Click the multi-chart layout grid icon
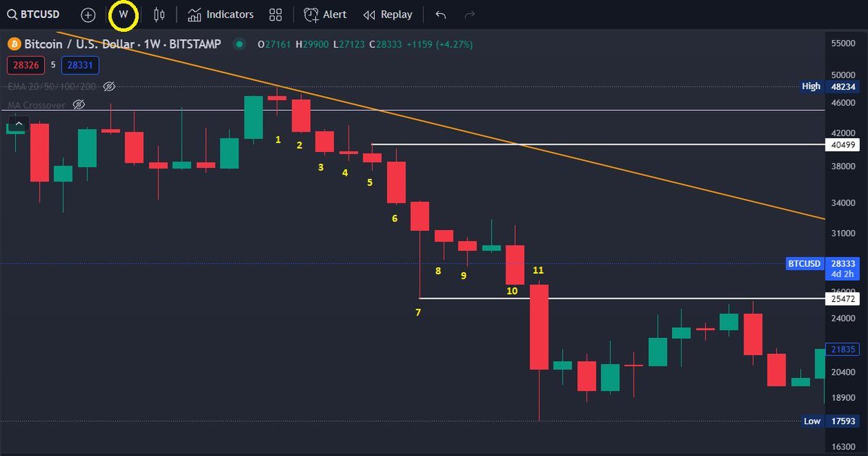 click(x=275, y=14)
